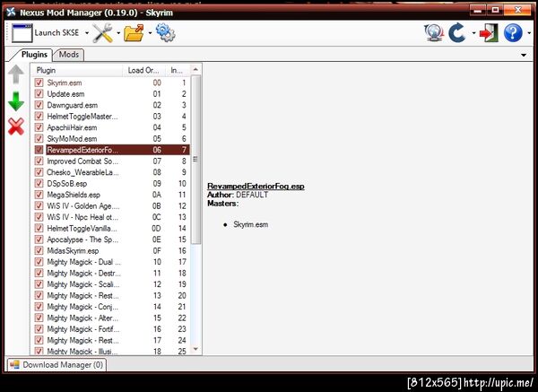Uncheck Skyrim.esm checkbox
The image size is (538, 392).
coord(39,83)
